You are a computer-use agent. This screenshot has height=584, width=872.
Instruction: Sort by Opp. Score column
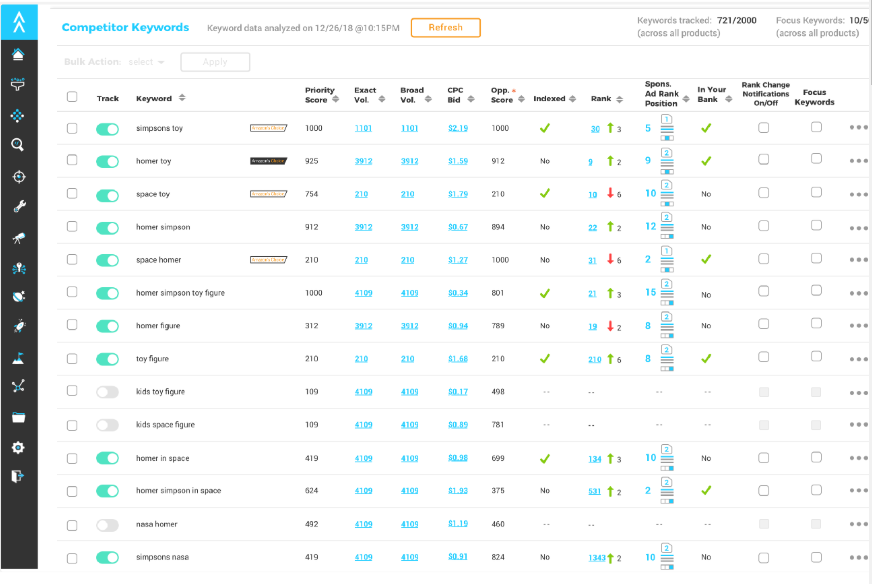[x=521, y=99]
